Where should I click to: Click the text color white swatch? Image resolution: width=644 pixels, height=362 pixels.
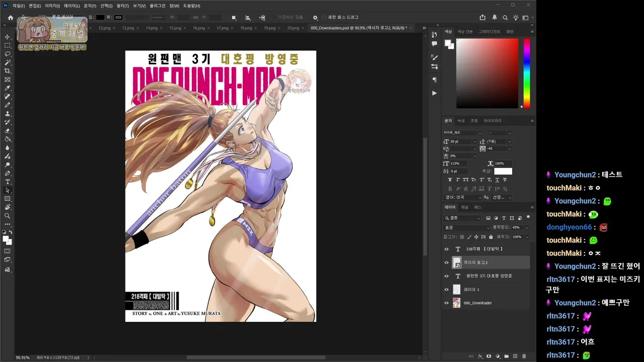click(503, 171)
